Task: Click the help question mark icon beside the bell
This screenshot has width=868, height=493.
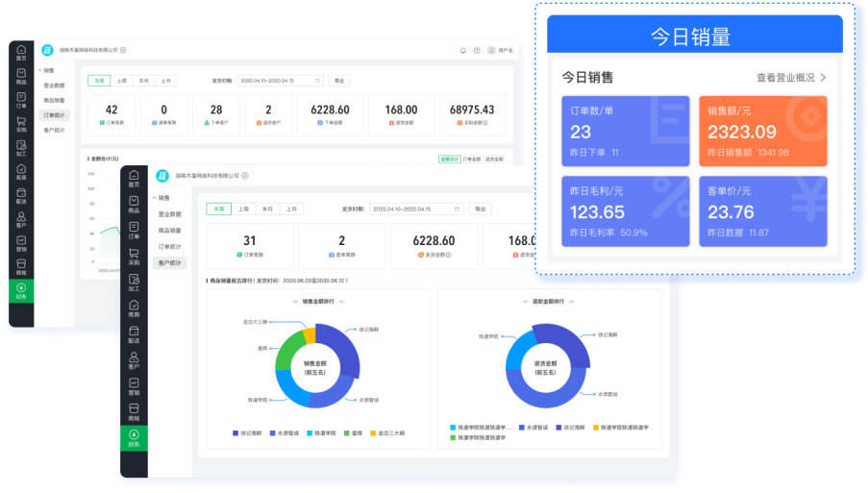Action: point(477,50)
